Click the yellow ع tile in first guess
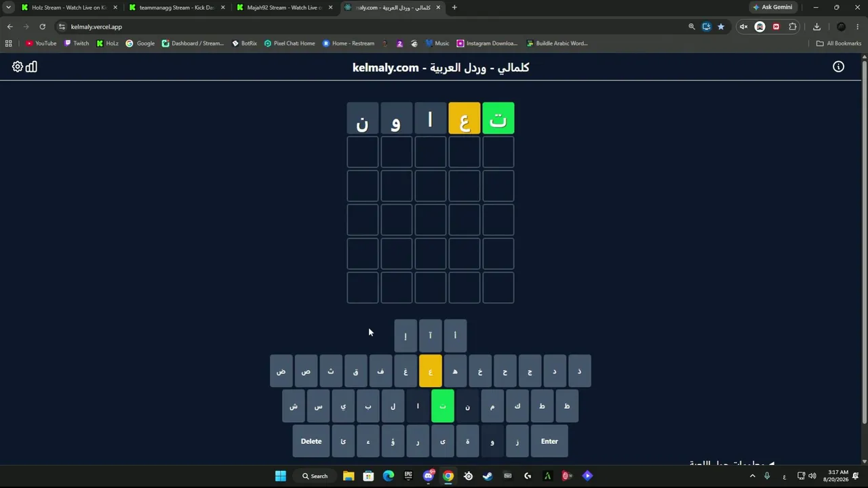 pos(465,119)
